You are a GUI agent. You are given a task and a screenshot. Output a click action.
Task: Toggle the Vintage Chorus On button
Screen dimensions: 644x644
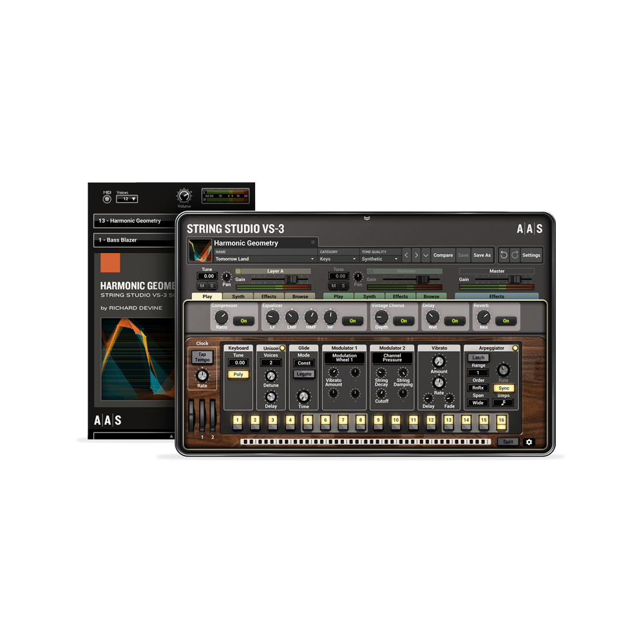(404, 321)
